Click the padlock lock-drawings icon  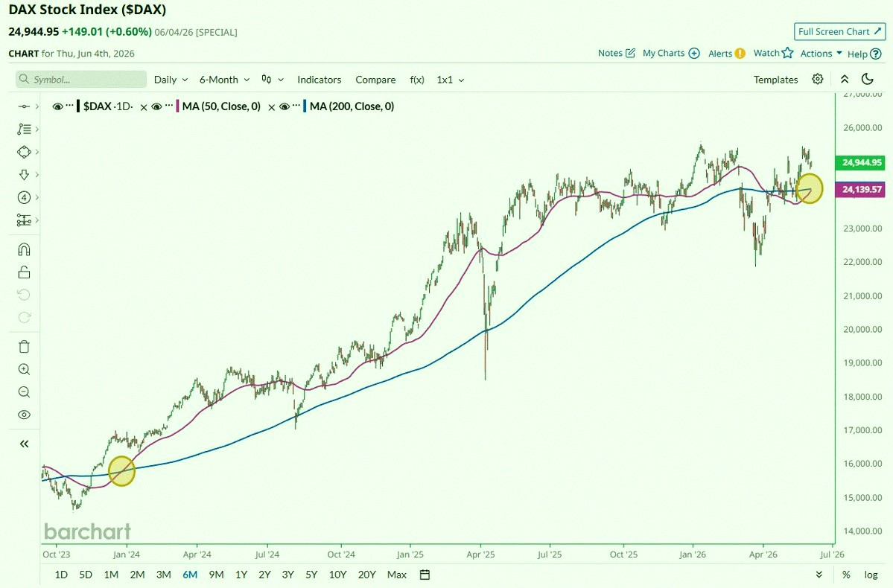24,272
